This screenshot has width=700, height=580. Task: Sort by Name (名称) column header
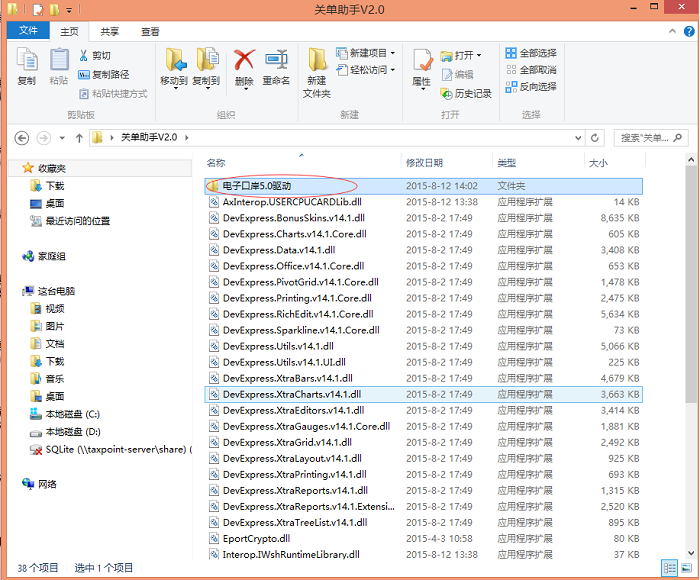click(216, 163)
